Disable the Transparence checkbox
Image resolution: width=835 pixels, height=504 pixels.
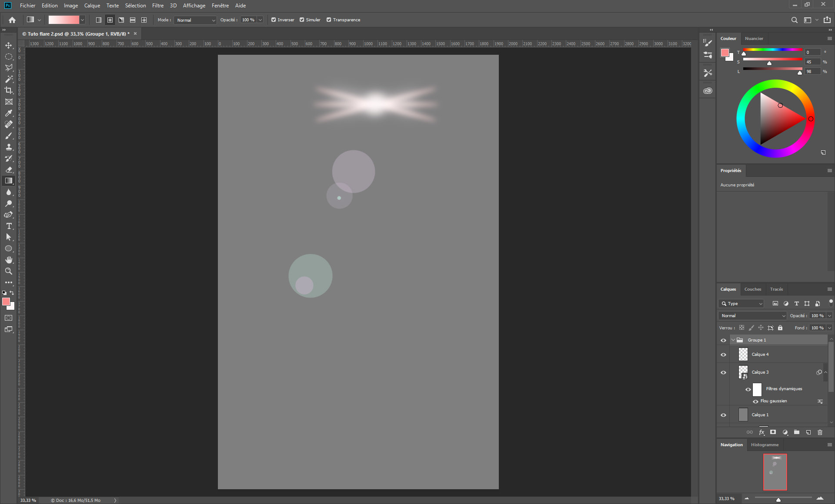point(330,20)
